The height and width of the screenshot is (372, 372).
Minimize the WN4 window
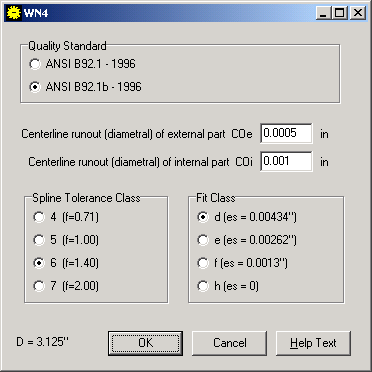(x=324, y=13)
